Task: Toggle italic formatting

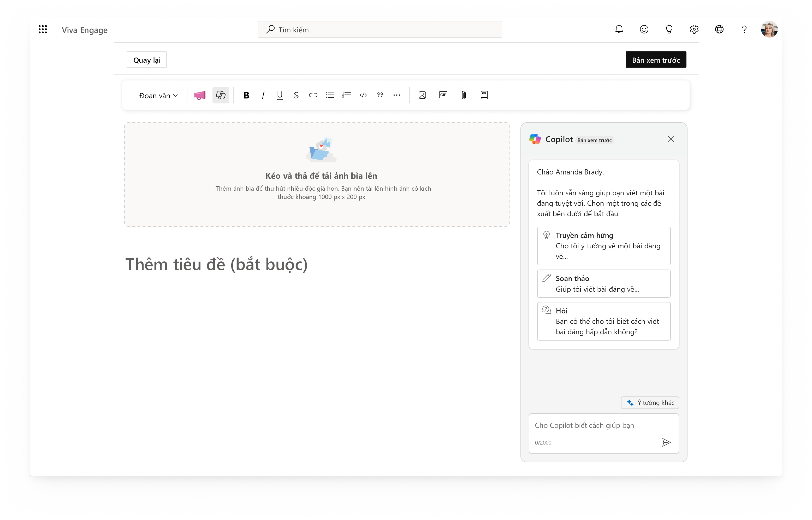Action: 263,95
